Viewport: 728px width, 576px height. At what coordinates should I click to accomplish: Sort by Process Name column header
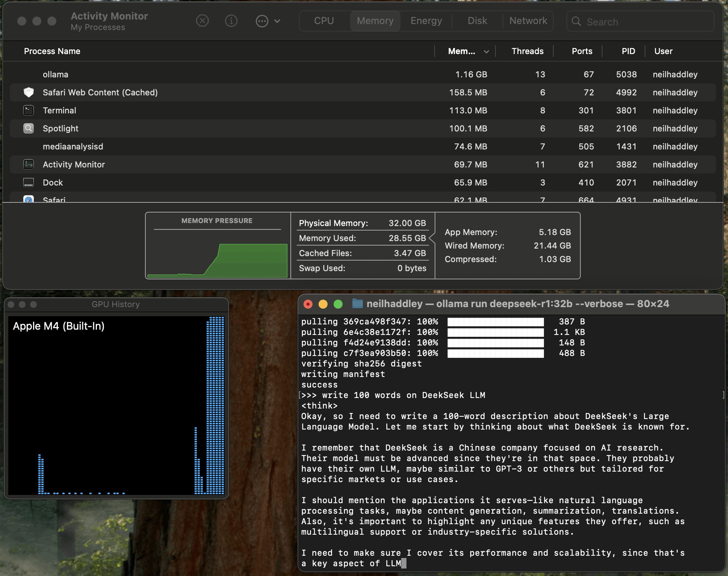click(x=52, y=51)
